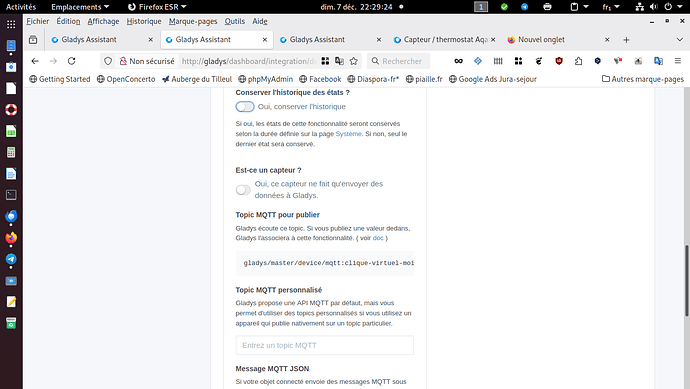This screenshot has height=389, width=690.
Task: Open the 'Système' page link
Action: coord(349,134)
